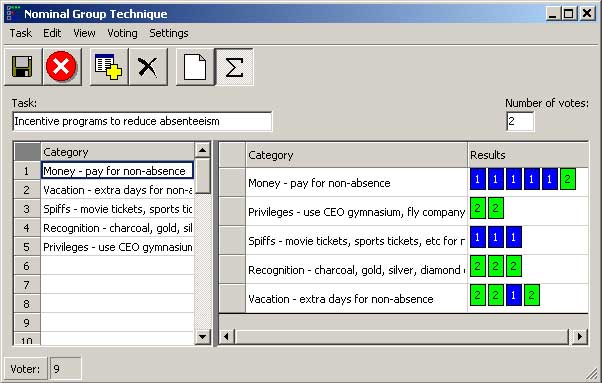Click the down arrow of category list scrollbar
Screen dimensions: 602x383
click(x=203, y=337)
